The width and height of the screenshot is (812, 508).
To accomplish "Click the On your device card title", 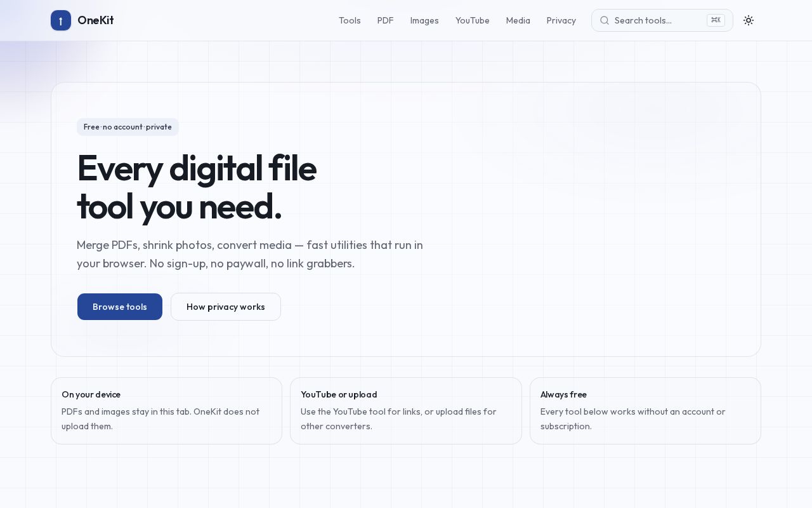I will [x=91, y=394].
